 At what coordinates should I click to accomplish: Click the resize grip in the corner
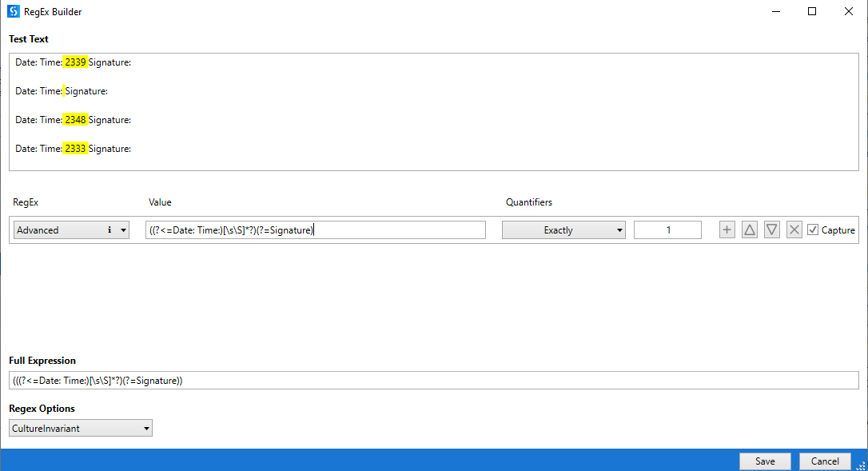tap(862, 465)
